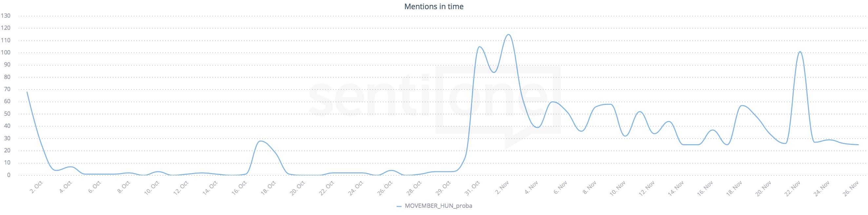Click the small peak near 18. Oct
Image resolution: width=868 pixels, height=215 pixels.
261,141
